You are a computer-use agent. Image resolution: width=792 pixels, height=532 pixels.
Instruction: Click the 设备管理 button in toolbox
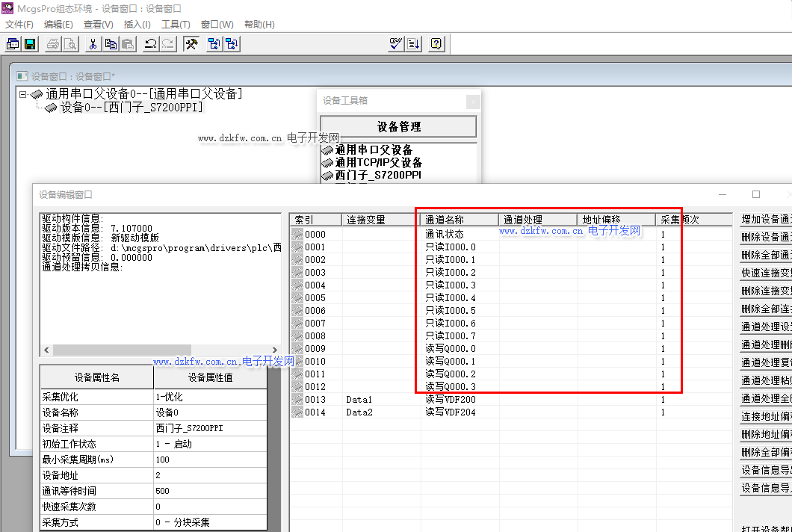point(398,127)
